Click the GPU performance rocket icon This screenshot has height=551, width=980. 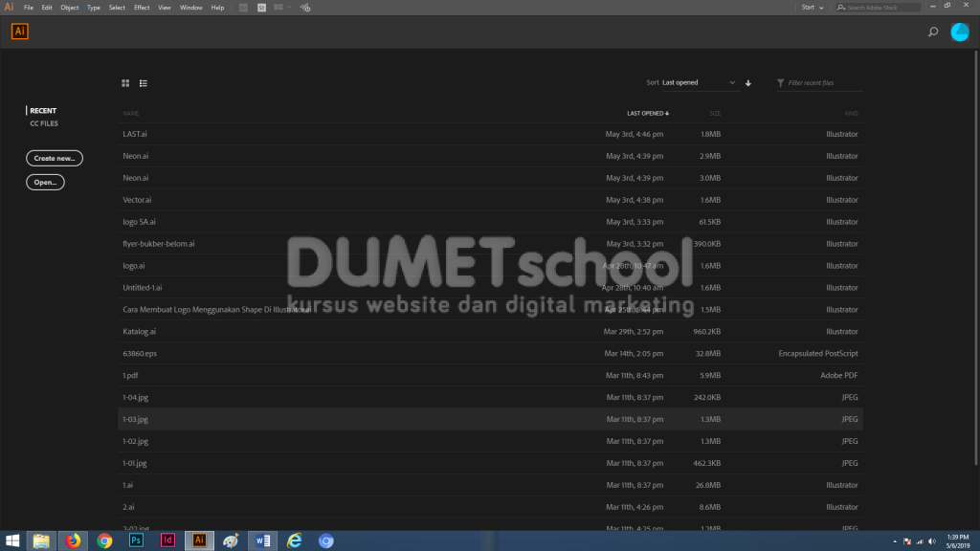click(x=305, y=8)
